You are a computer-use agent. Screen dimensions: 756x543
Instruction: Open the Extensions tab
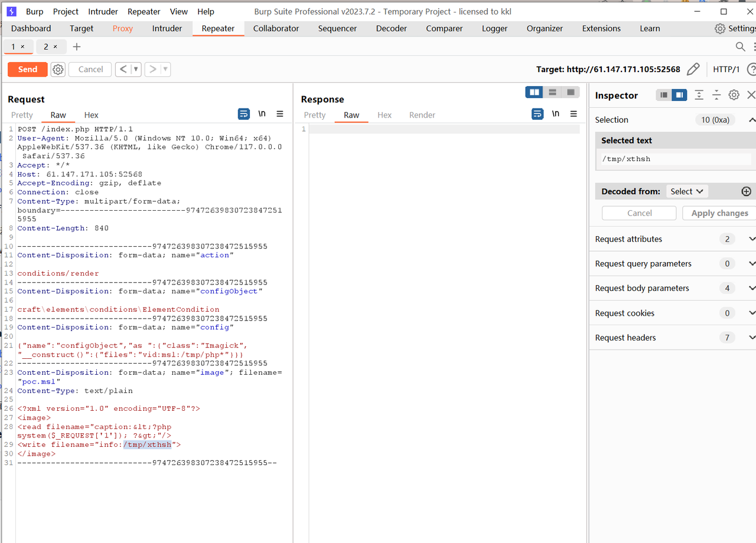(x=601, y=28)
